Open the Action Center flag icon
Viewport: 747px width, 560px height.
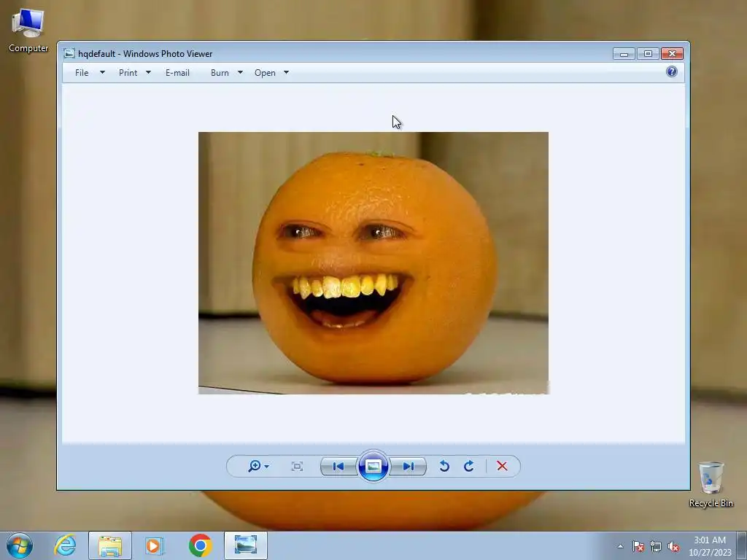638,546
